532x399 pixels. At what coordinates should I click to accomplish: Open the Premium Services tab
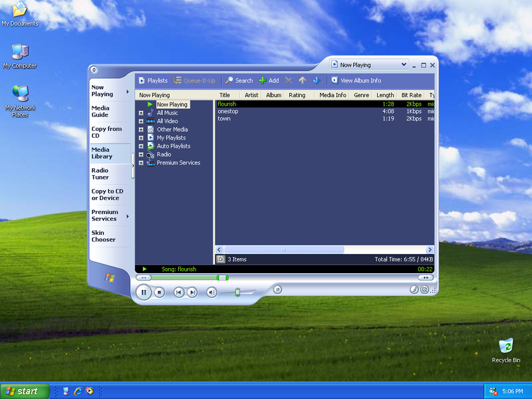[x=106, y=215]
